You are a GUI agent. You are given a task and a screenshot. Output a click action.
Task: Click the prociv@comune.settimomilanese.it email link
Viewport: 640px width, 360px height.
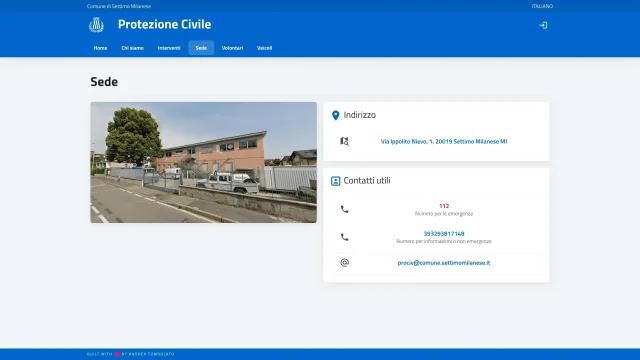click(444, 263)
